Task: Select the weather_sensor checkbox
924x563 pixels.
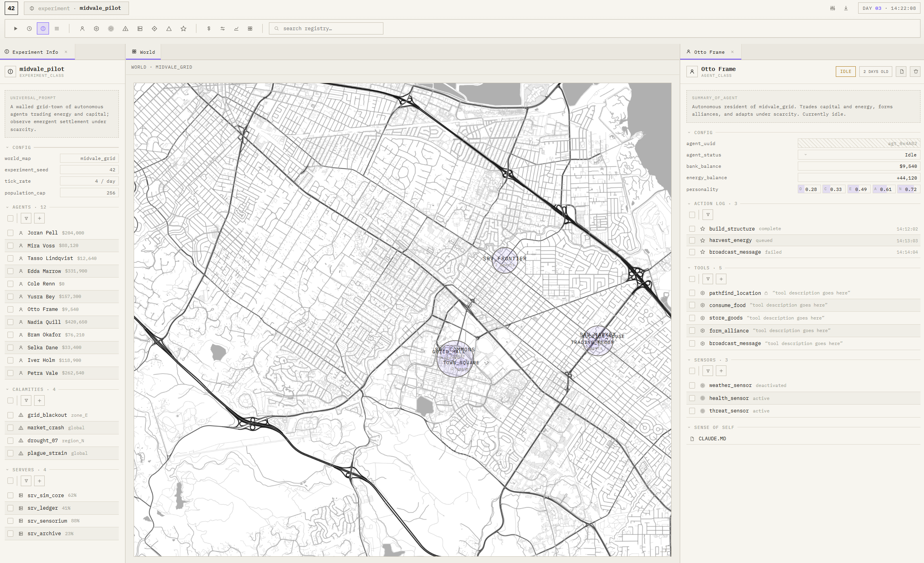Action: pos(692,386)
